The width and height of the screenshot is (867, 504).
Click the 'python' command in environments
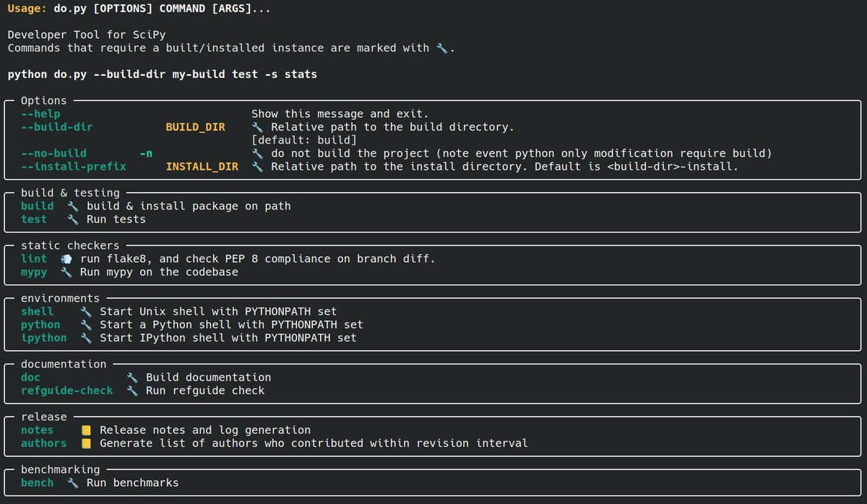[x=40, y=325]
